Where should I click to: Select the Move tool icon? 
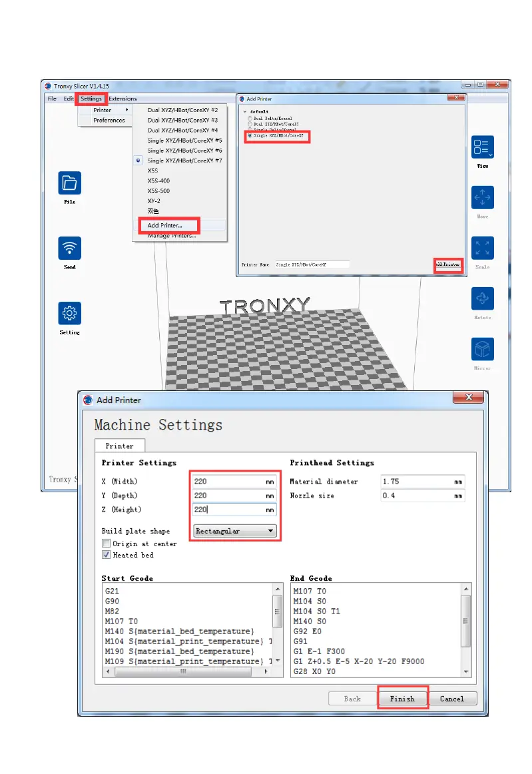483,197
